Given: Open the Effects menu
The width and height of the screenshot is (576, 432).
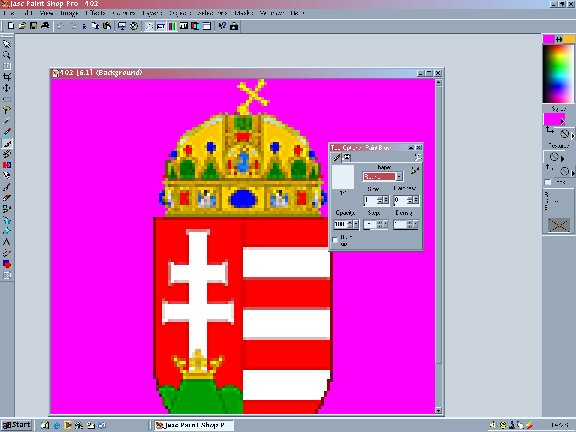Looking at the screenshot, I should 96,13.
